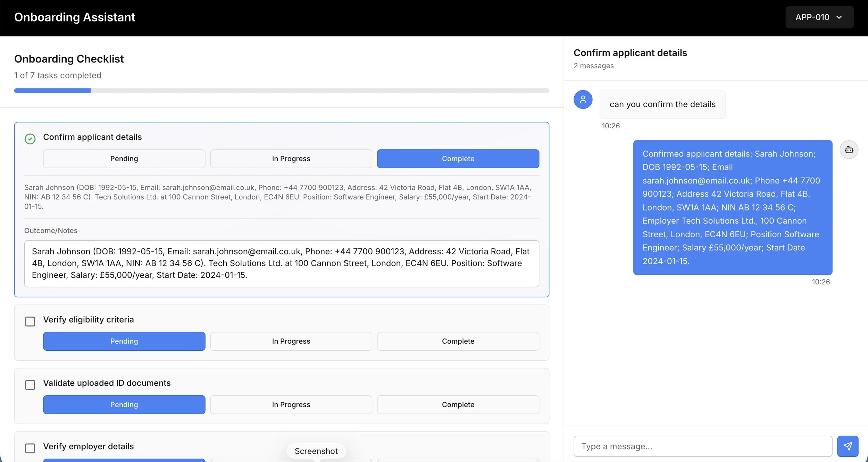Click the Onboarding Assistant title
This screenshot has width=868, height=462.
tap(75, 17)
